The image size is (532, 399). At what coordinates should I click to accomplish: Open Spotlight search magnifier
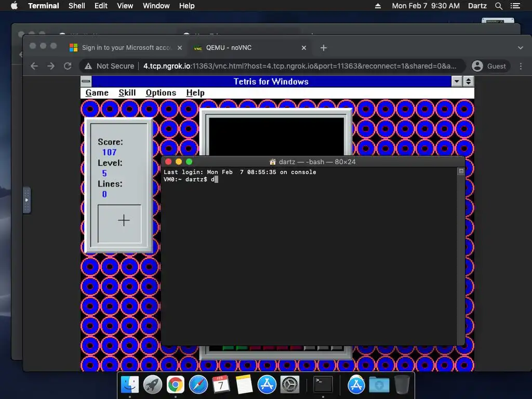[x=498, y=6]
